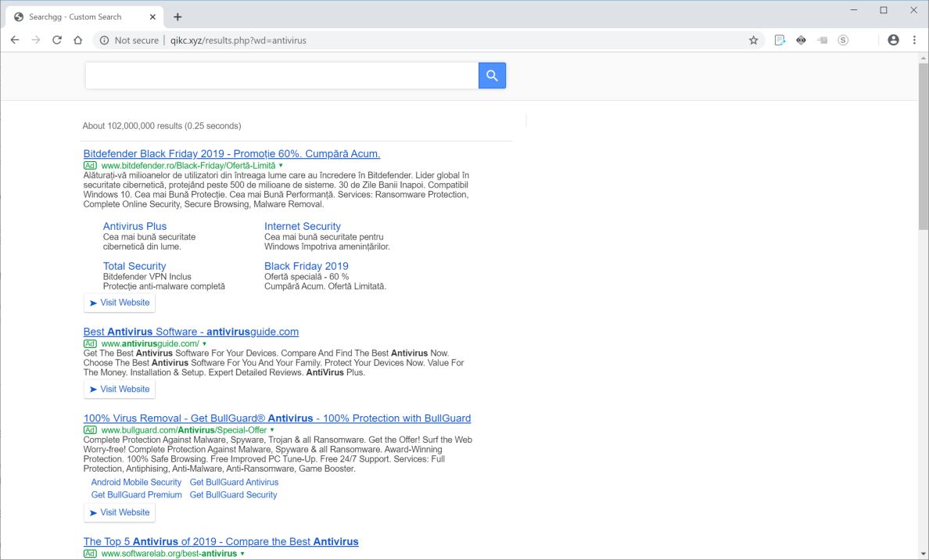Open The Top 5 Antivirus of 2019 title

221,541
